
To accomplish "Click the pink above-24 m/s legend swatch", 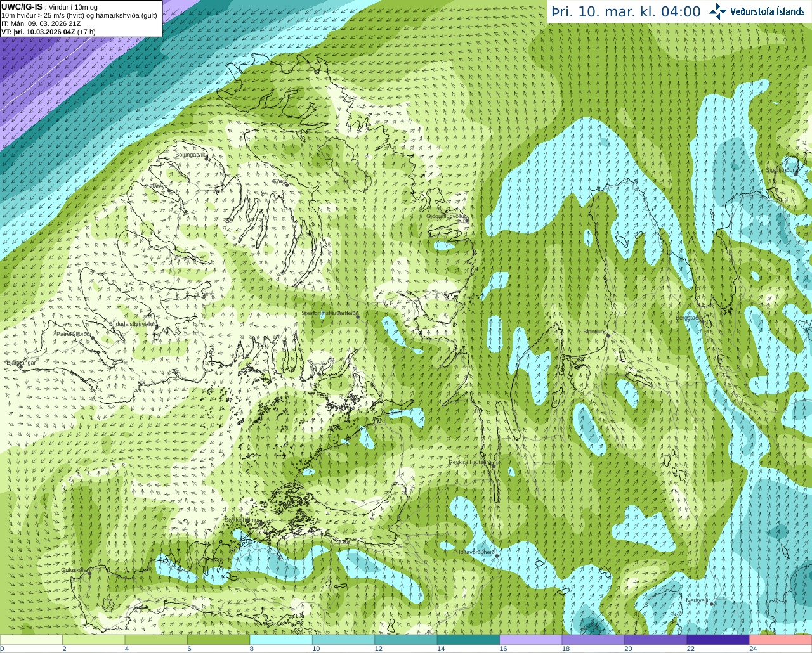I will (781, 640).
